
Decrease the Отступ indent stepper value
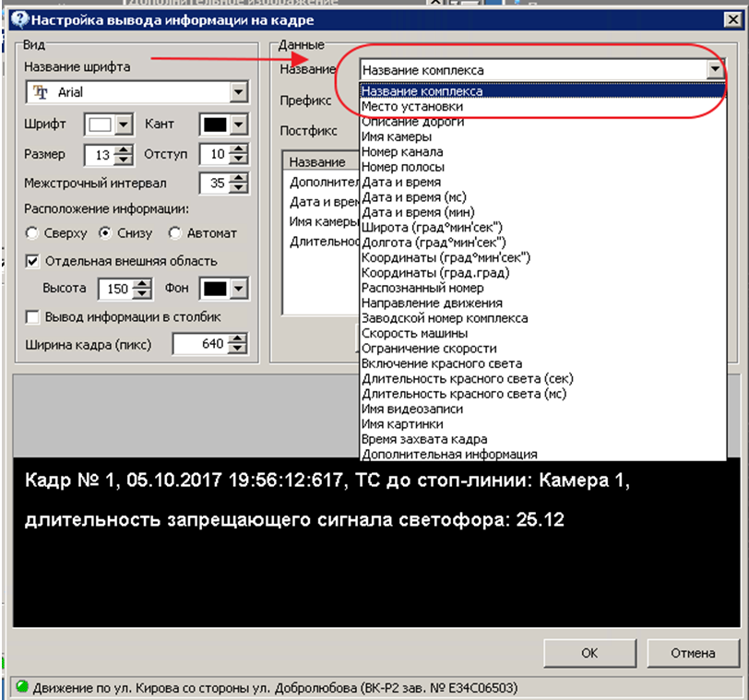241,159
